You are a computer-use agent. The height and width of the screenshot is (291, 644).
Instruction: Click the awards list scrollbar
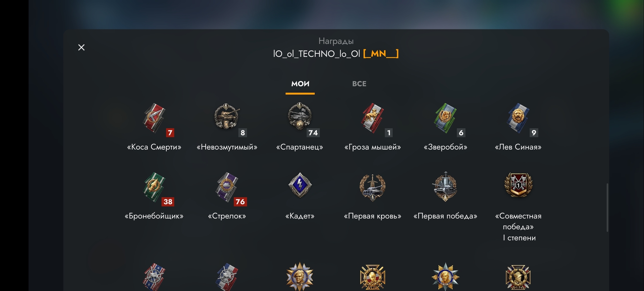[607, 207]
